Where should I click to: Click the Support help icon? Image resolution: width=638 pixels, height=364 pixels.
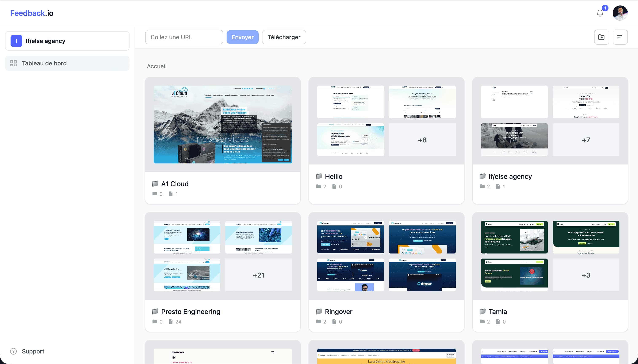pos(14,351)
